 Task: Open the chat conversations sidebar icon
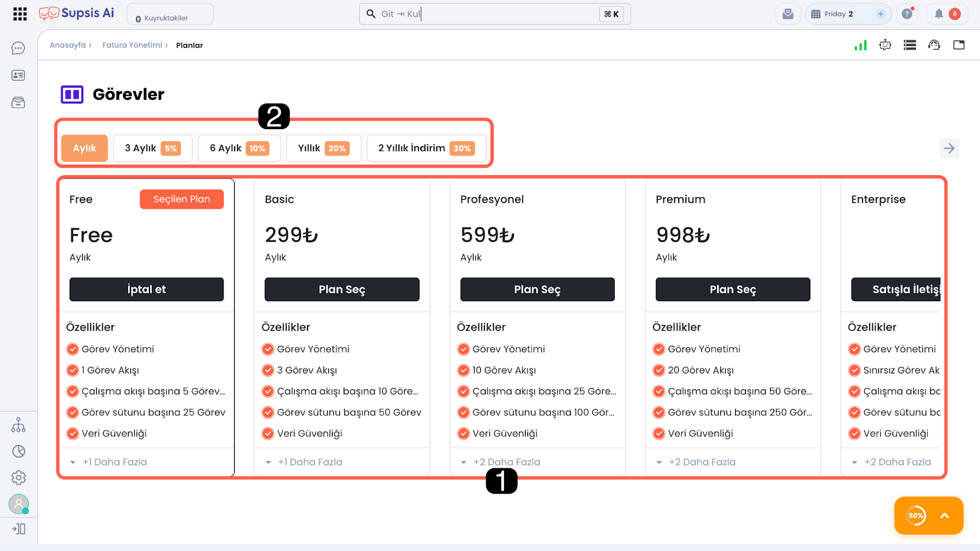(x=18, y=48)
